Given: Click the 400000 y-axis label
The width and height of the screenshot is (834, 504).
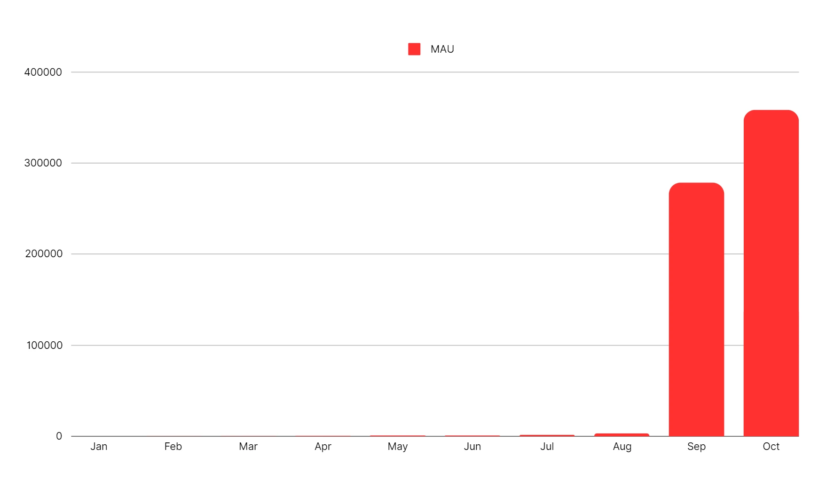Looking at the screenshot, I should (43, 72).
